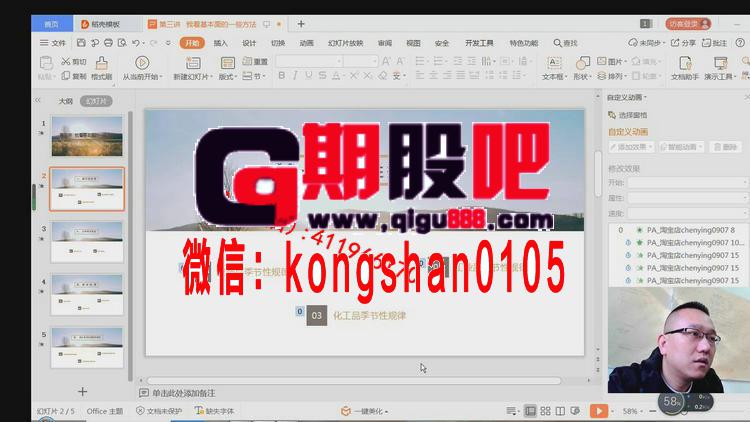The width and height of the screenshot is (750, 422).
Task: Switch to the Slide Show (幻灯片放映) tab
Action: [345, 43]
